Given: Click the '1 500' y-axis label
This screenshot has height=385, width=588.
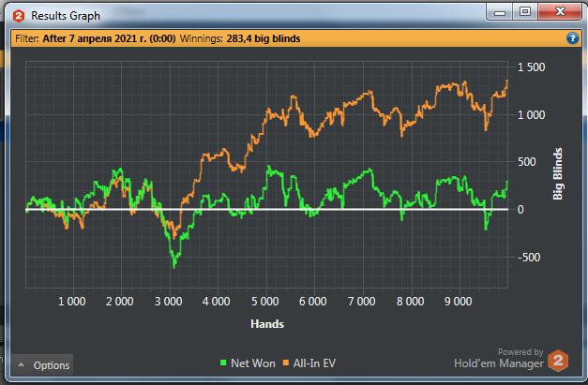Looking at the screenshot, I should tap(531, 67).
